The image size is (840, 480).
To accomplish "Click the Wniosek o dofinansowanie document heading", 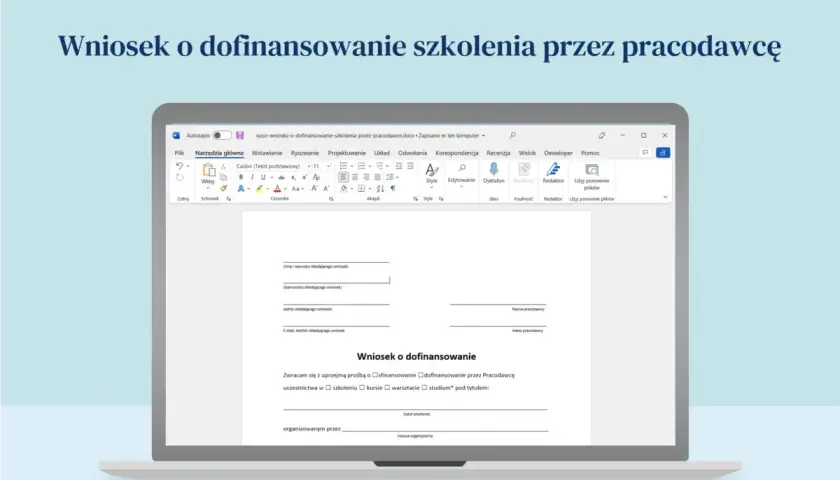I will pos(416,356).
